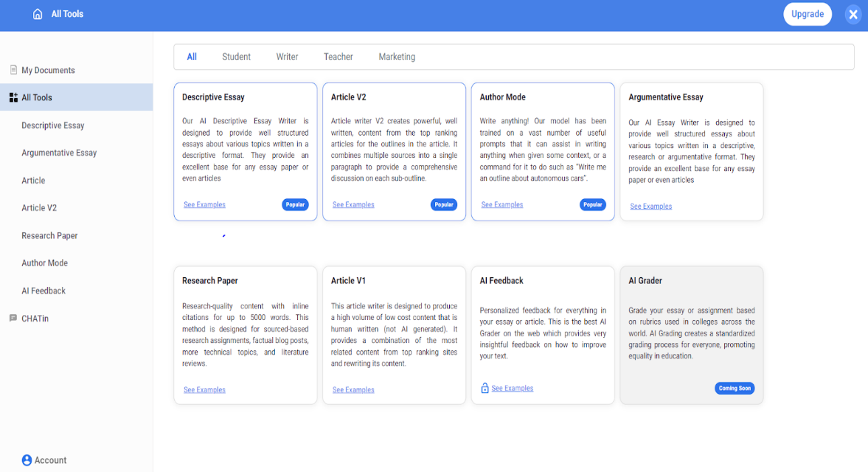The height and width of the screenshot is (472, 868).
Task: View See Examples for Research Paper card
Action: [204, 389]
